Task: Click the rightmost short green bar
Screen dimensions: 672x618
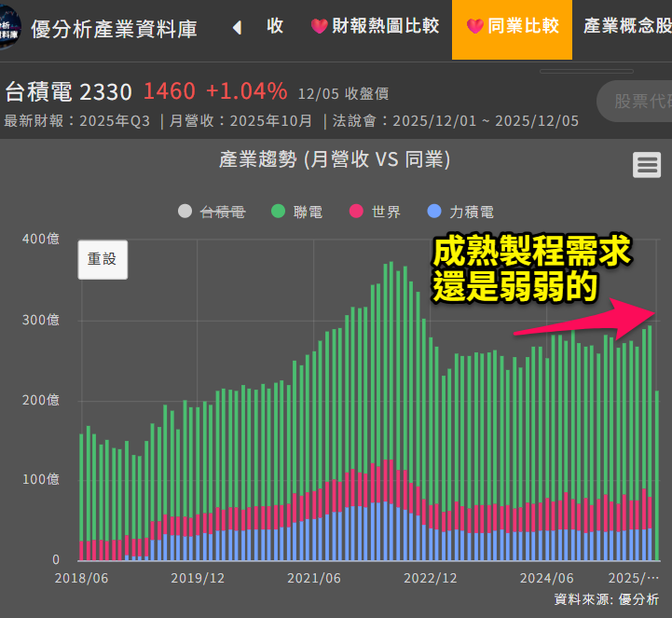Action: [657, 475]
